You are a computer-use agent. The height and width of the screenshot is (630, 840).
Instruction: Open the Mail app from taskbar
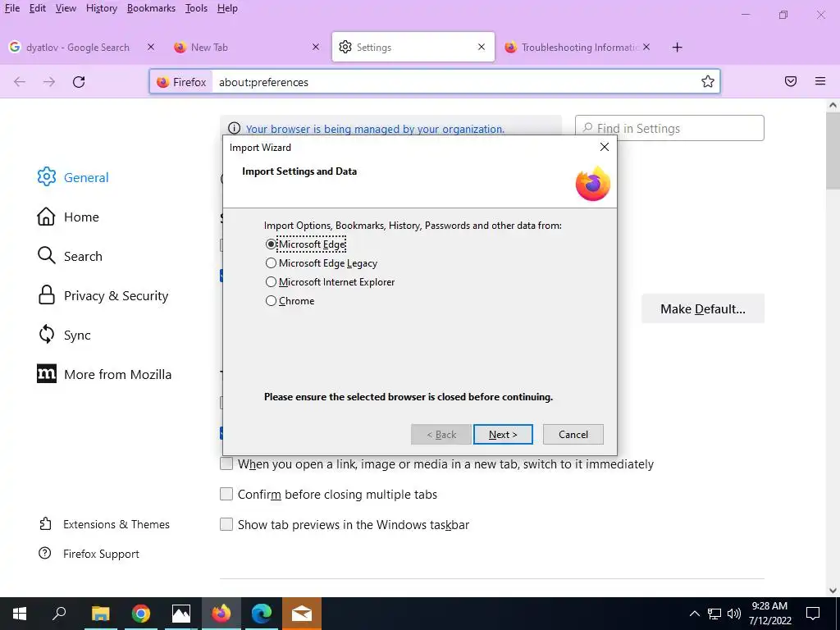tap(302, 614)
